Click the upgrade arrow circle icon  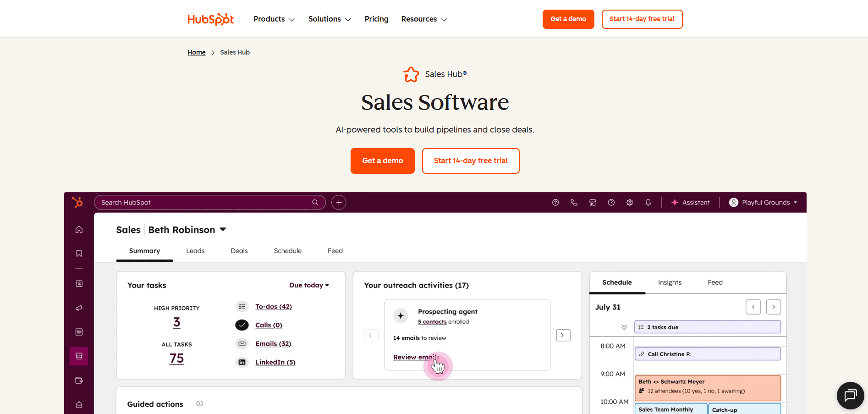point(555,202)
